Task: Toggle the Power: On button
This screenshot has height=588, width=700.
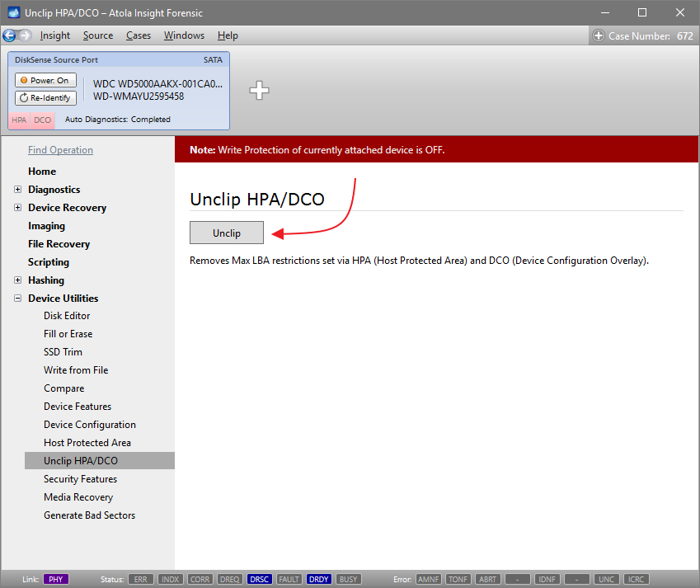Action: 45,80
